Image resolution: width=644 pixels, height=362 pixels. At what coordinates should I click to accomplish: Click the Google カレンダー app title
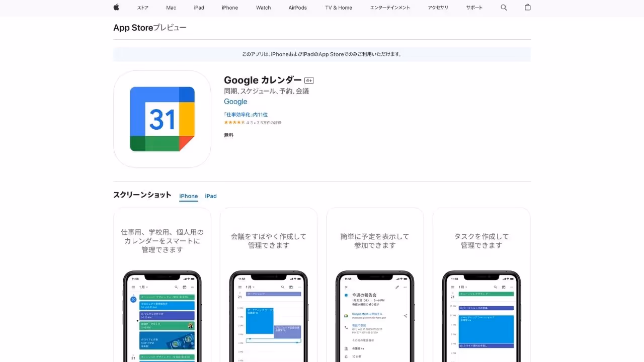pyautogui.click(x=263, y=80)
